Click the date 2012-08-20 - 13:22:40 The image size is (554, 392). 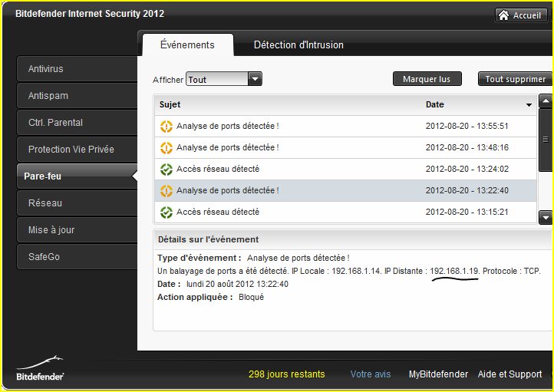click(x=467, y=191)
